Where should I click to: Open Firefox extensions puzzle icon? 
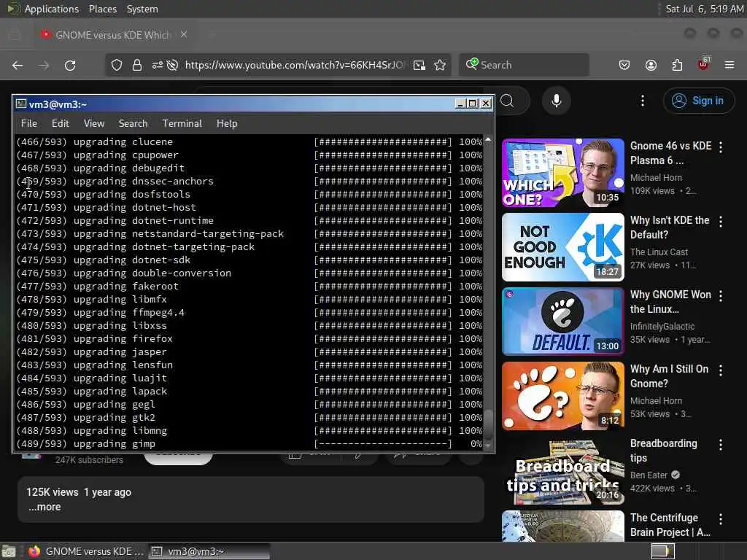pyautogui.click(x=677, y=65)
